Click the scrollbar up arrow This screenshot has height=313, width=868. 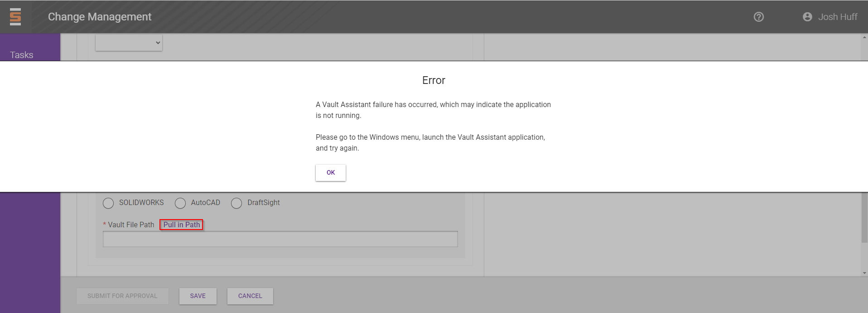pyautogui.click(x=864, y=37)
